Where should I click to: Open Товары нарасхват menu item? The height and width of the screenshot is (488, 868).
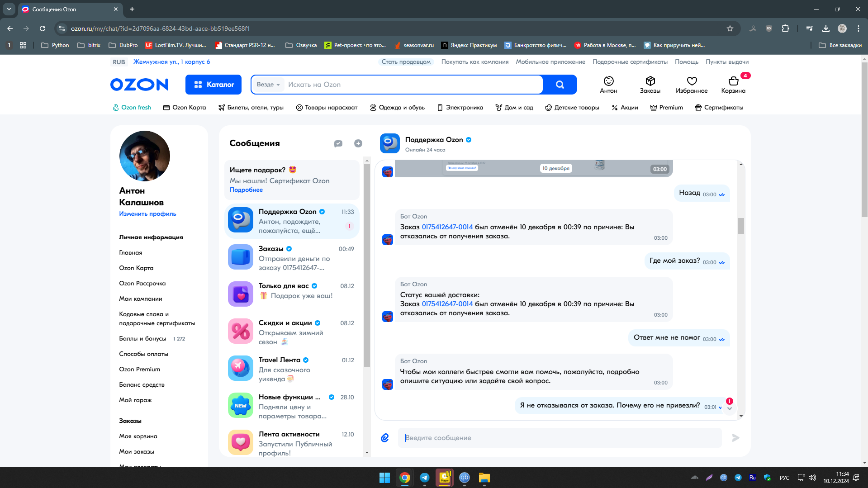point(327,108)
